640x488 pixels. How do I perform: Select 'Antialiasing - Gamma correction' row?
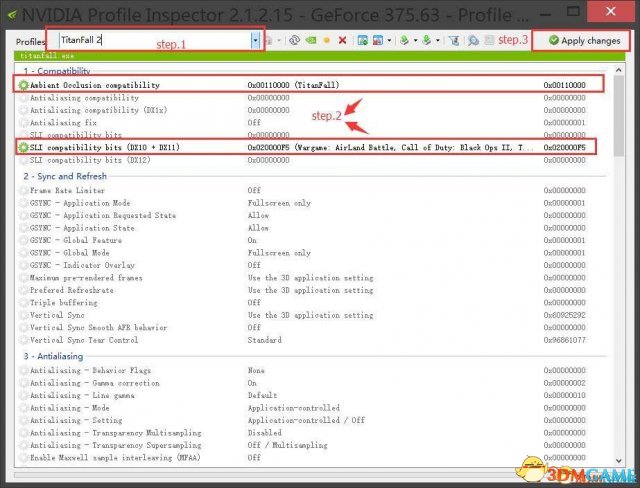(313, 383)
